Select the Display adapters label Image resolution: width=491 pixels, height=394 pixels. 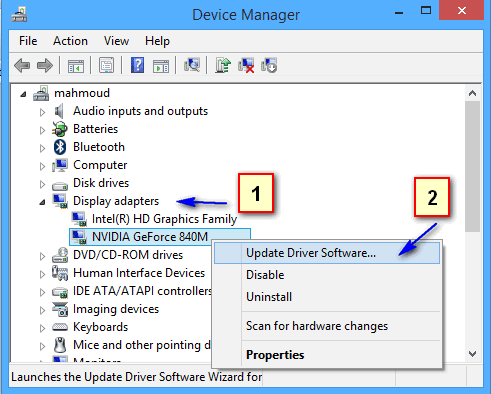tap(116, 201)
